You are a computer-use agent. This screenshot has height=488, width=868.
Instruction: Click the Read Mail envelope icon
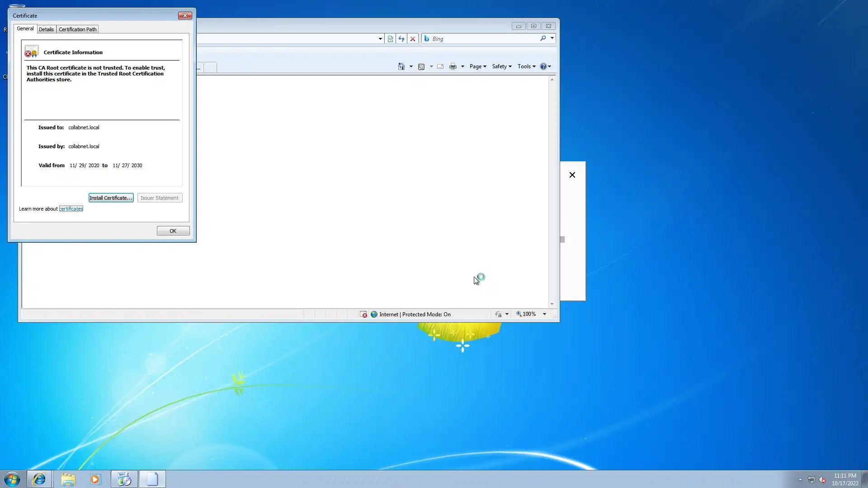(x=440, y=66)
